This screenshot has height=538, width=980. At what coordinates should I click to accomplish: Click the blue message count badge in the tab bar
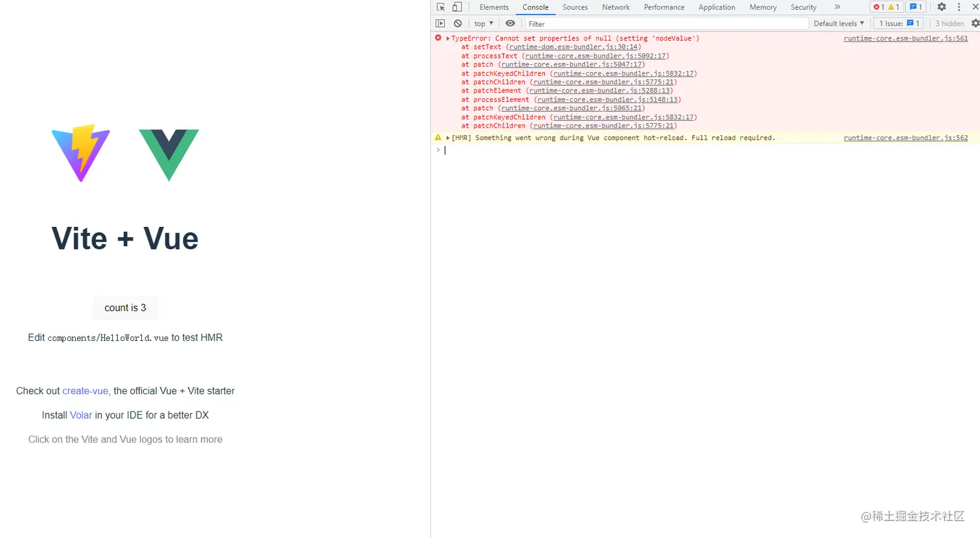point(916,7)
